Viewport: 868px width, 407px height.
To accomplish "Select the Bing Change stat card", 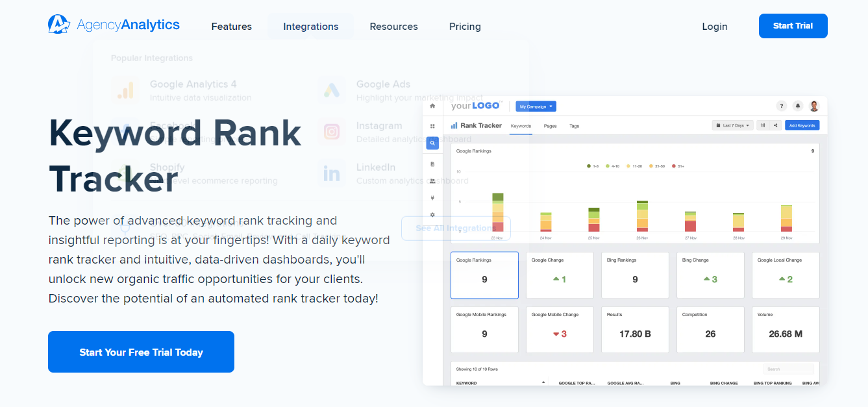I will (x=710, y=275).
